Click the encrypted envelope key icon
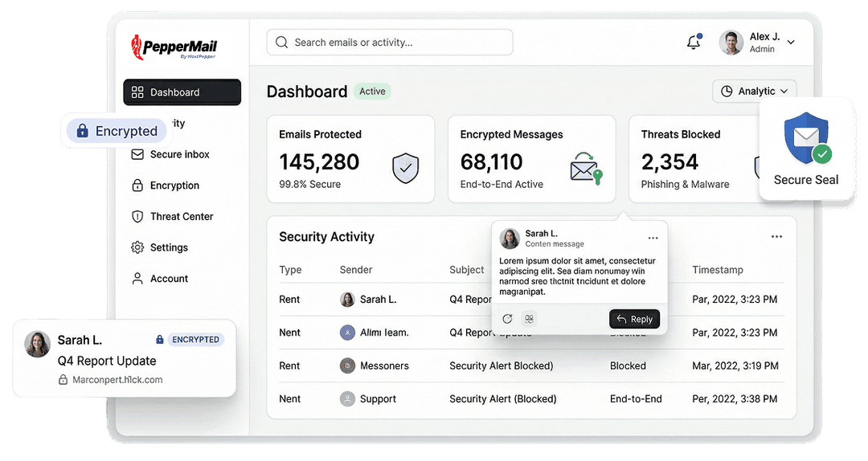The image size is (868, 461). (x=586, y=169)
